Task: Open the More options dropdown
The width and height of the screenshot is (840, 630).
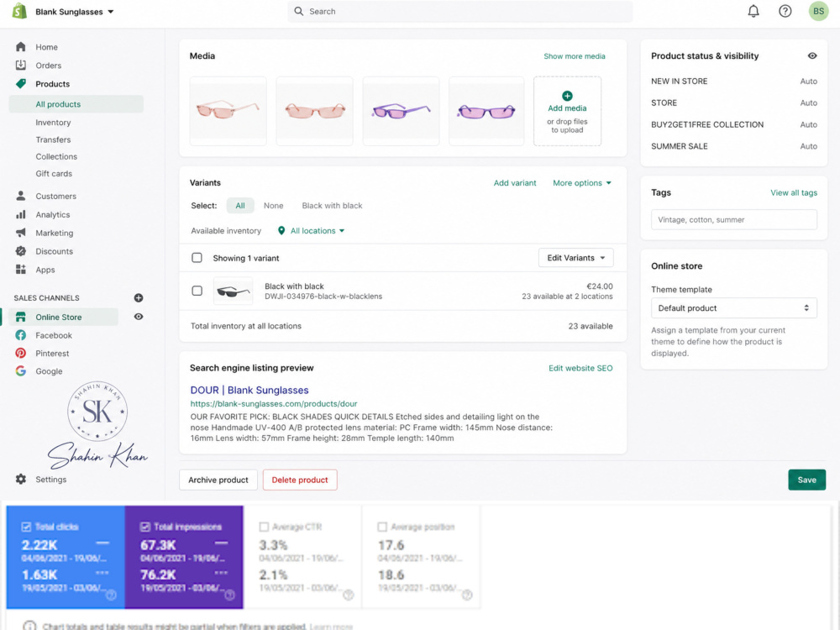Action: pyautogui.click(x=582, y=183)
